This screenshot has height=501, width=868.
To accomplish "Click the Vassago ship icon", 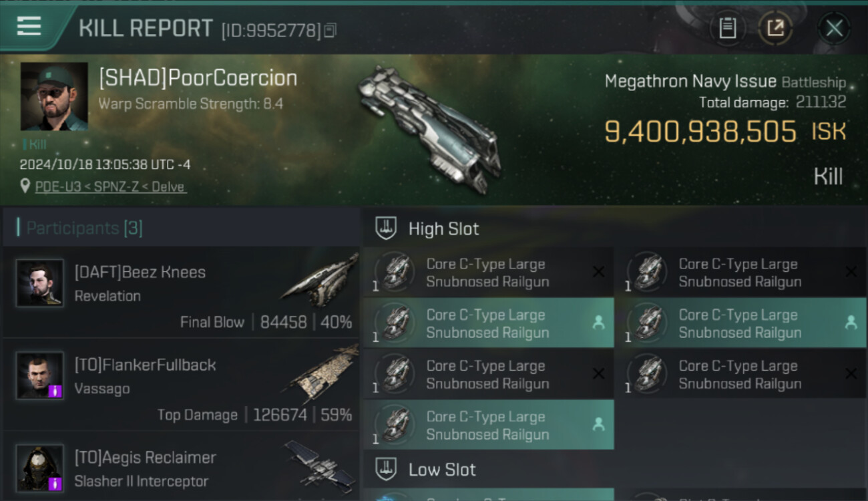I will pyautogui.click(x=320, y=374).
